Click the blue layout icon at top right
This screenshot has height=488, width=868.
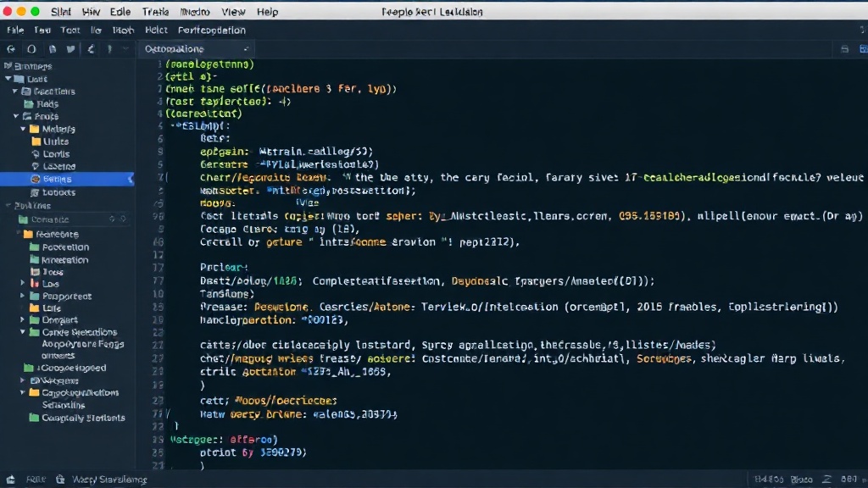(x=863, y=49)
